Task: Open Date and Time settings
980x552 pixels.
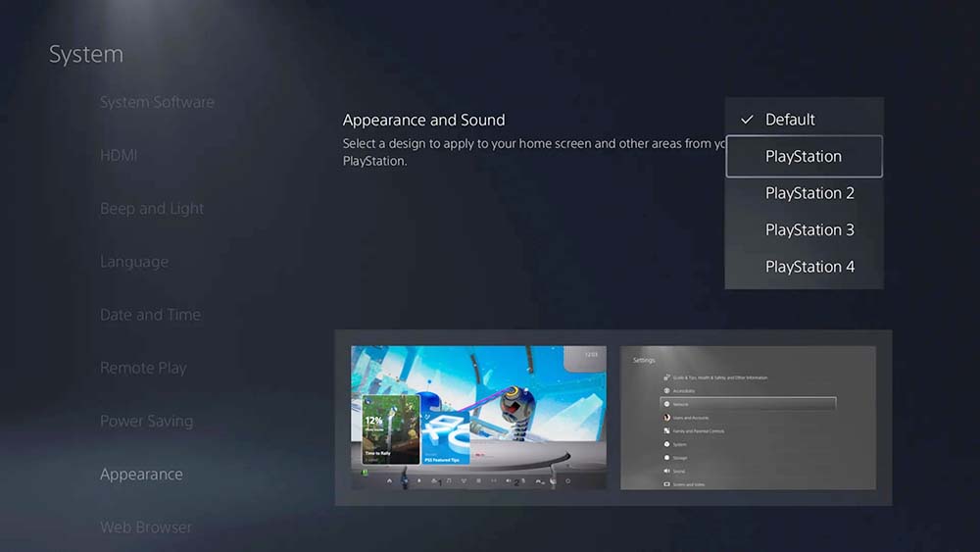Action: (x=151, y=315)
